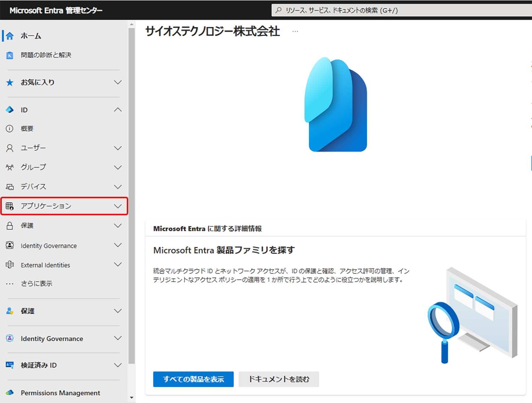
Task: Click the Microsoft Entra 管理センター title
Action: (x=56, y=10)
